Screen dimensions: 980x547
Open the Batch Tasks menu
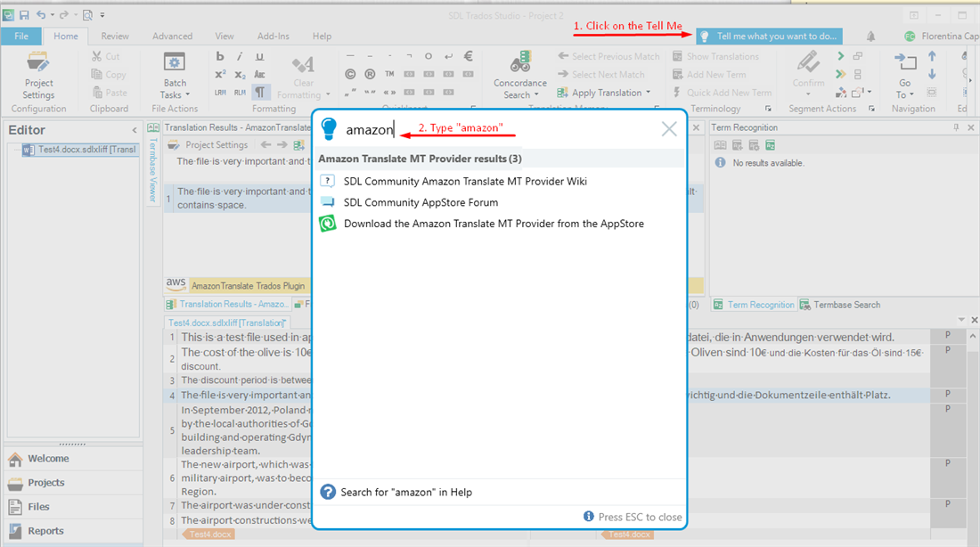pyautogui.click(x=175, y=76)
